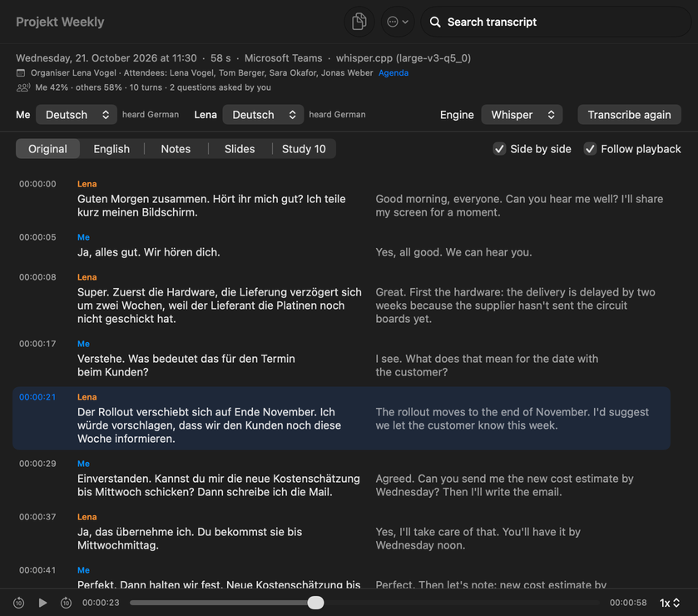The width and height of the screenshot is (698, 616).
Task: Click the Me speaker label at 00:00:17
Action: coord(83,344)
